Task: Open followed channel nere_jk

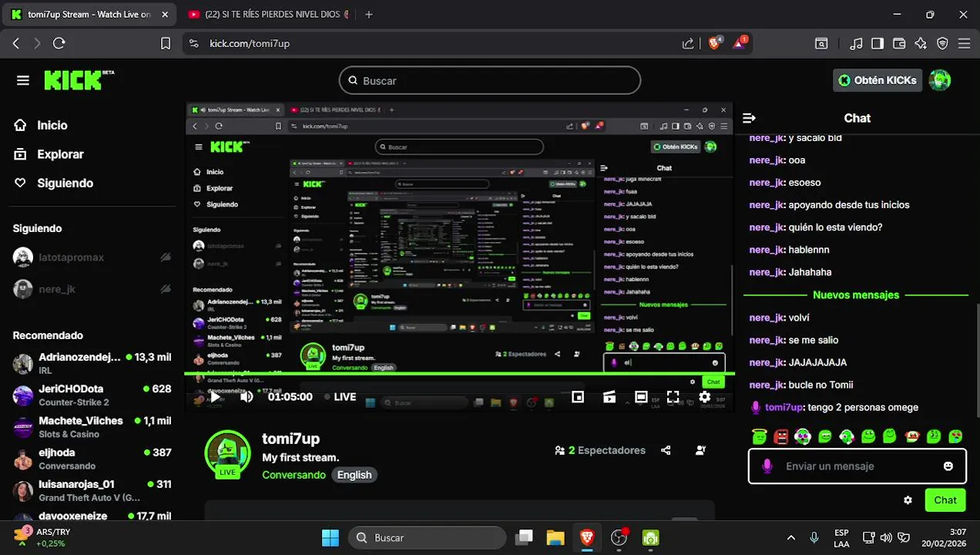Action: click(x=92, y=289)
